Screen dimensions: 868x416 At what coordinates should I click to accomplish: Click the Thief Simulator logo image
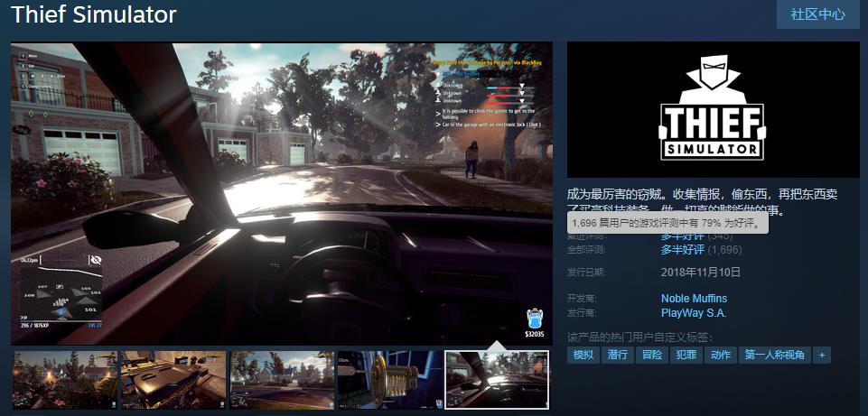pos(713,109)
